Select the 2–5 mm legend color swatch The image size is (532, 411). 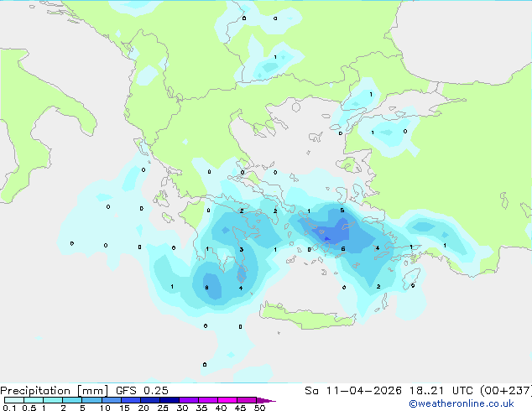(x=72, y=400)
